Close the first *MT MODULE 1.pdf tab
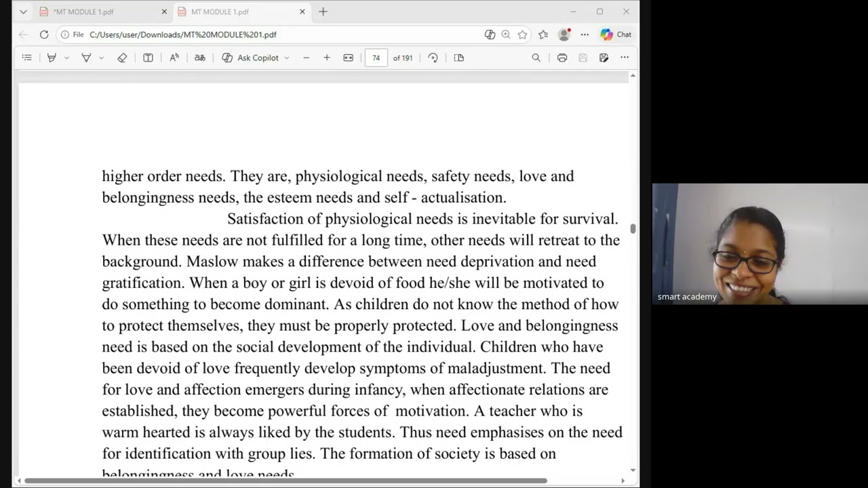Screen dimensions: 868x488 click(164, 12)
